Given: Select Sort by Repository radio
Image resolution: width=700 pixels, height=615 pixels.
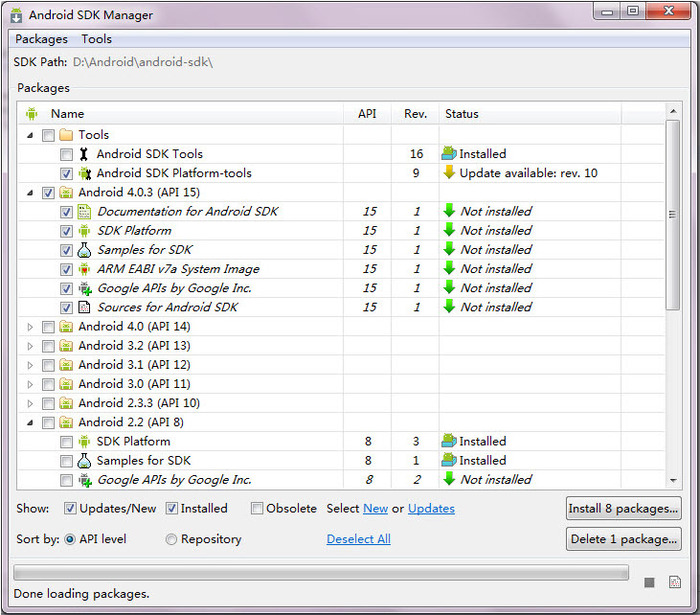Looking at the screenshot, I should [x=171, y=539].
